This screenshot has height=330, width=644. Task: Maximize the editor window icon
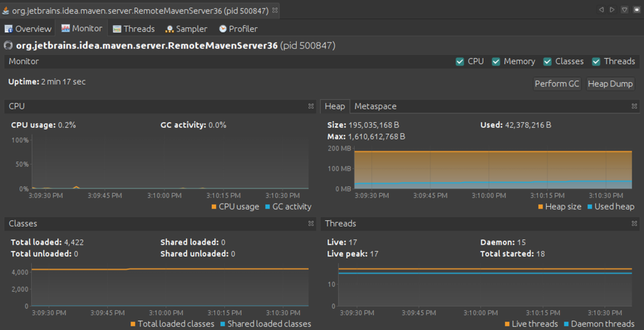click(636, 10)
